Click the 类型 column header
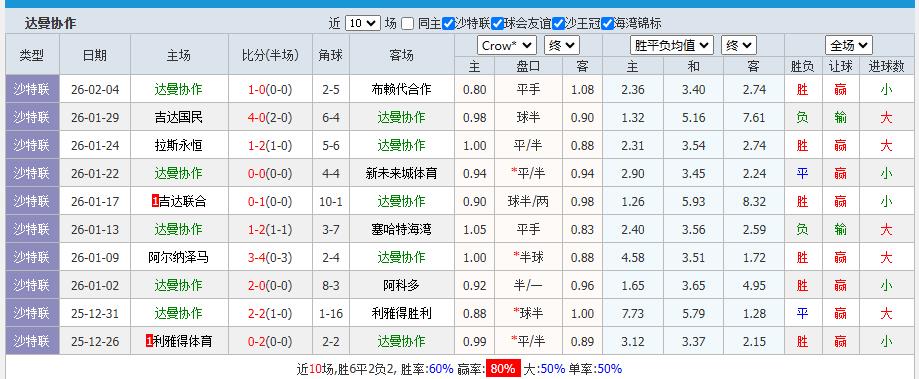 click(32, 54)
